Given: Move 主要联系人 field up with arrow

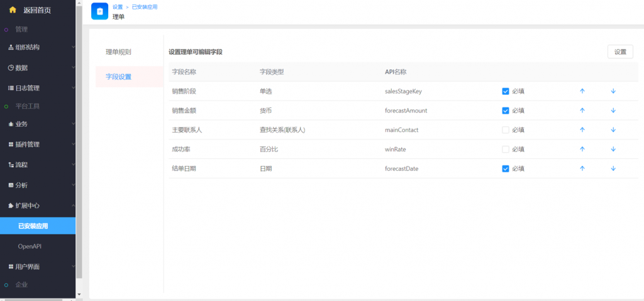Looking at the screenshot, I should tap(582, 130).
